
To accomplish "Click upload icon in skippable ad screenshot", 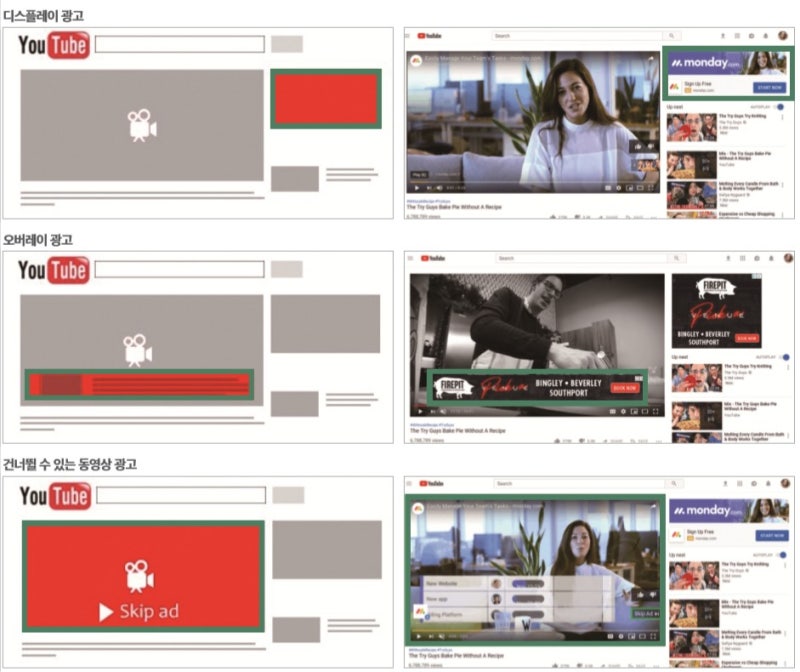I will coord(725,483).
